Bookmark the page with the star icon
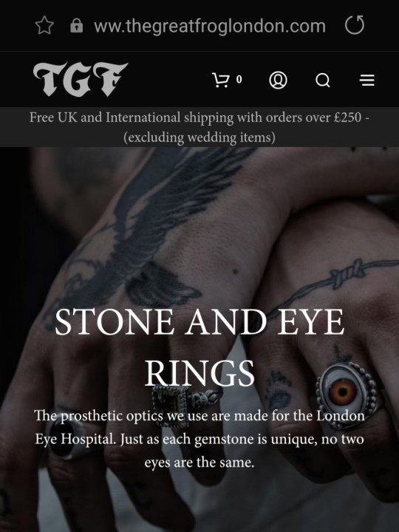399x532 pixels. coord(44,26)
